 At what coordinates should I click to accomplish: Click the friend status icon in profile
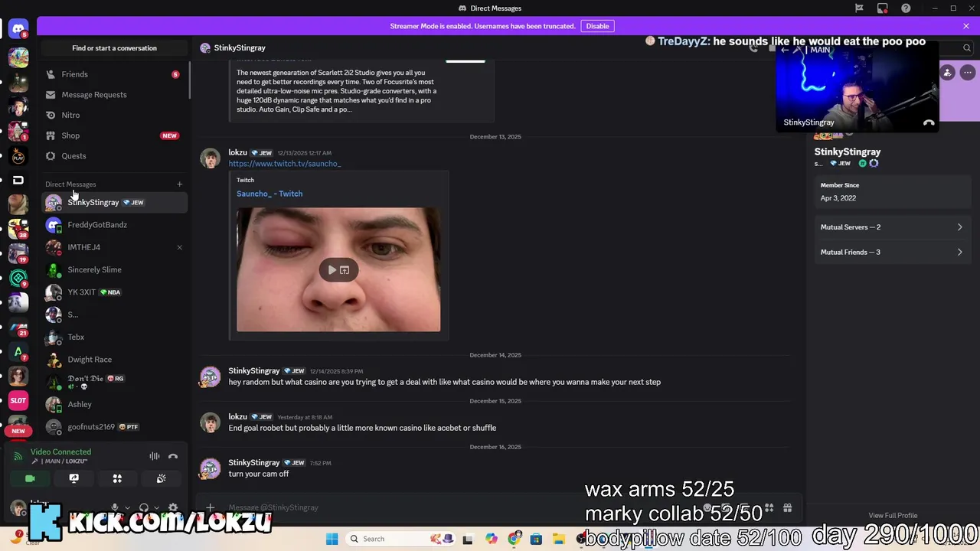tap(948, 73)
